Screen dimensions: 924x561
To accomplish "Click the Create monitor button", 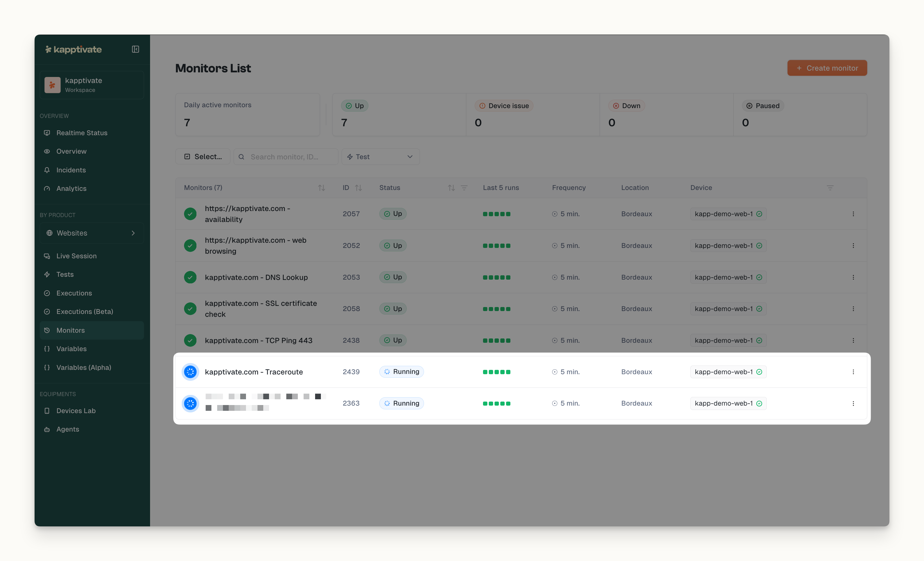I will [827, 68].
